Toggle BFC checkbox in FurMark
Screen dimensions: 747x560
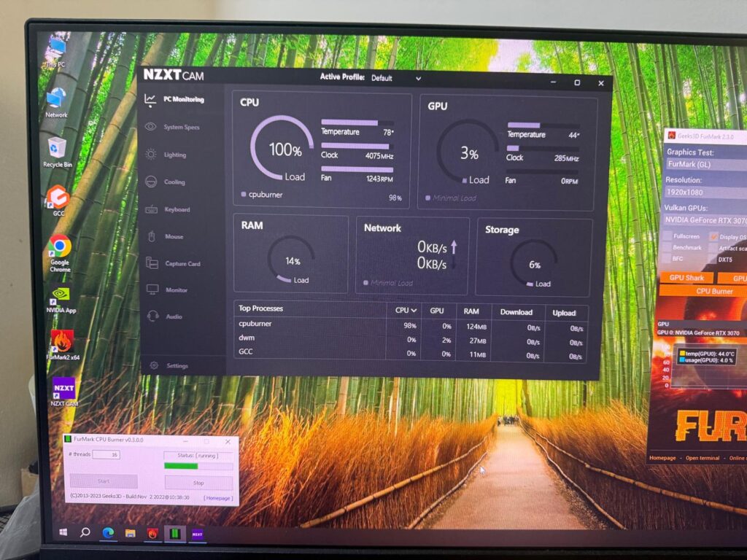pyautogui.click(x=667, y=259)
